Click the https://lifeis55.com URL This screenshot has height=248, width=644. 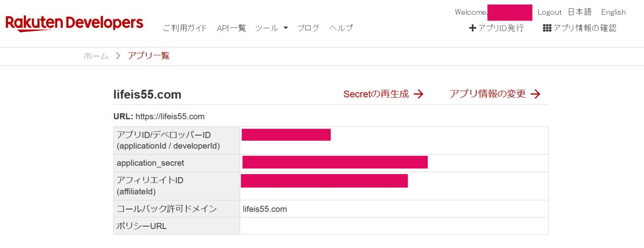(x=169, y=116)
